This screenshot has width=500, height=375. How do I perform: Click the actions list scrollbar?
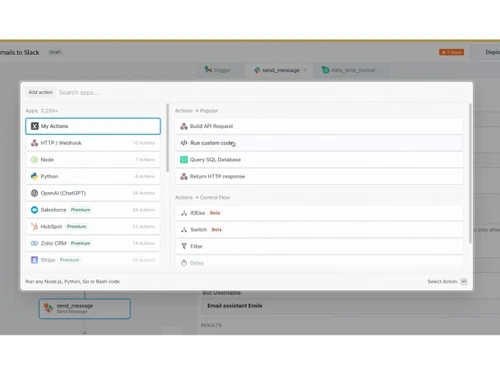point(470,173)
